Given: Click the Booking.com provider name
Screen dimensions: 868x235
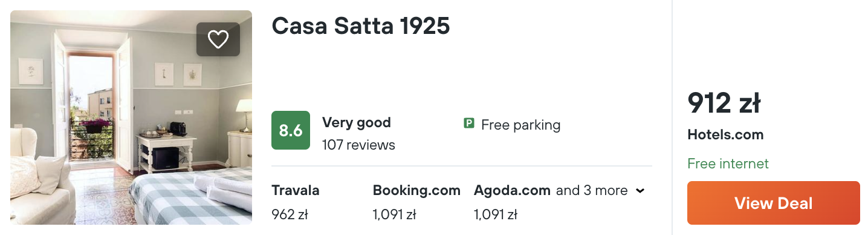Looking at the screenshot, I should coord(416,191).
